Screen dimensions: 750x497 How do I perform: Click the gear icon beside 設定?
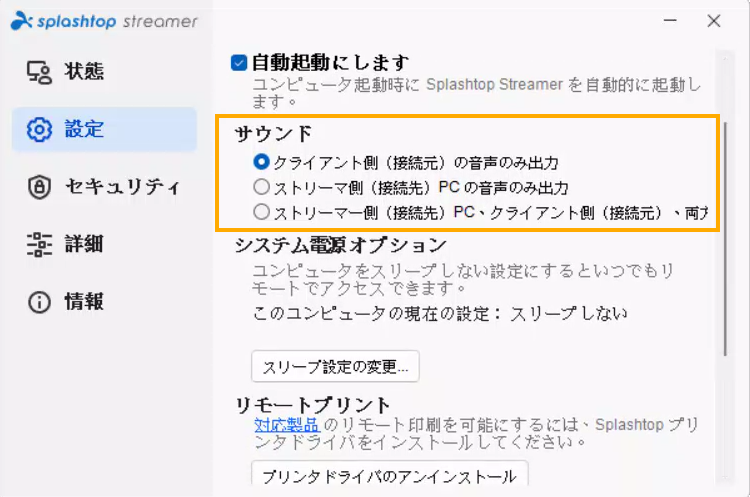point(39,130)
